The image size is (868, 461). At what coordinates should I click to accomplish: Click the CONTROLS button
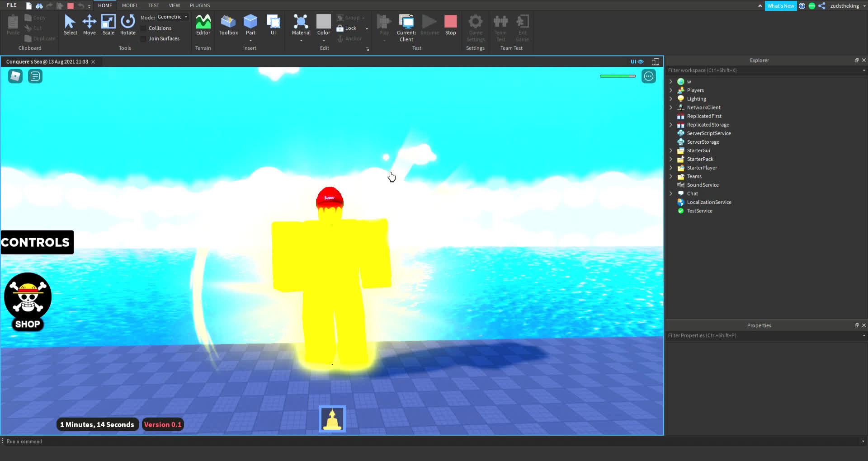click(x=37, y=242)
